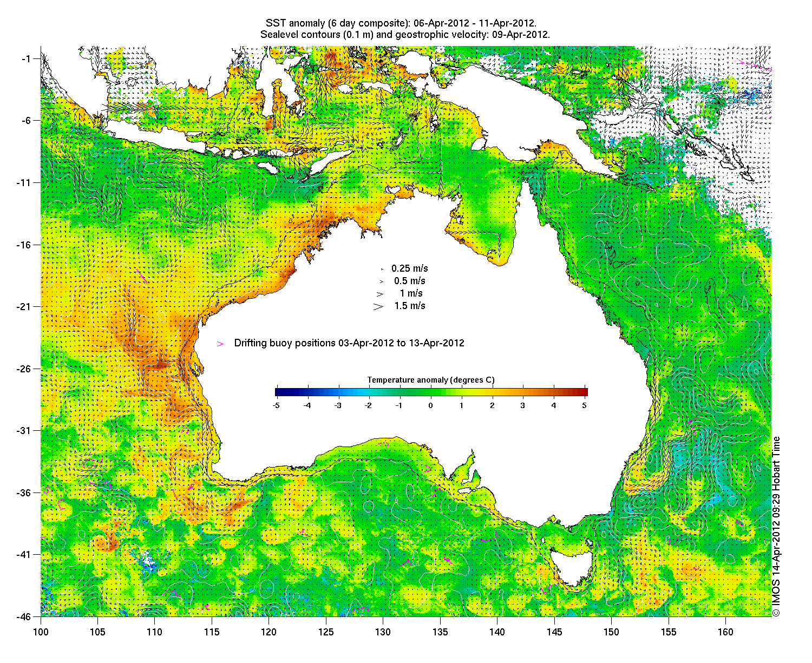
Task: Click the dark blue end of the colorbar
Action: pyautogui.click(x=278, y=392)
